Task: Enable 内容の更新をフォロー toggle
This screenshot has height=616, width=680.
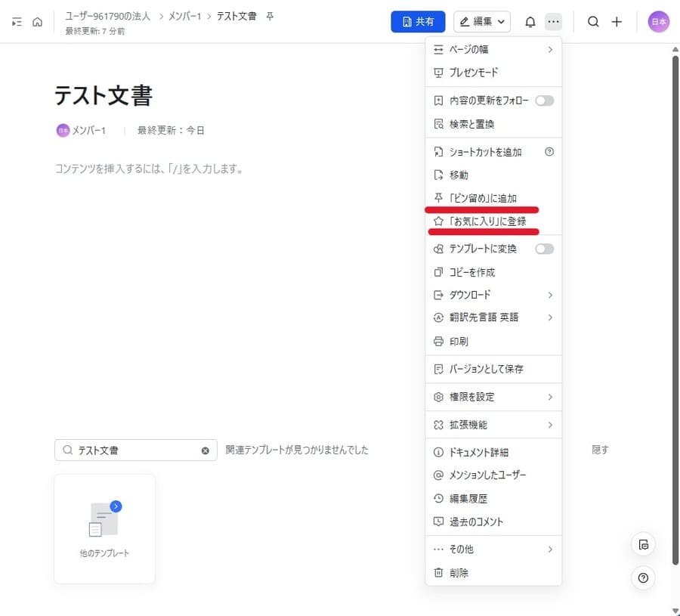Action: pos(544,100)
